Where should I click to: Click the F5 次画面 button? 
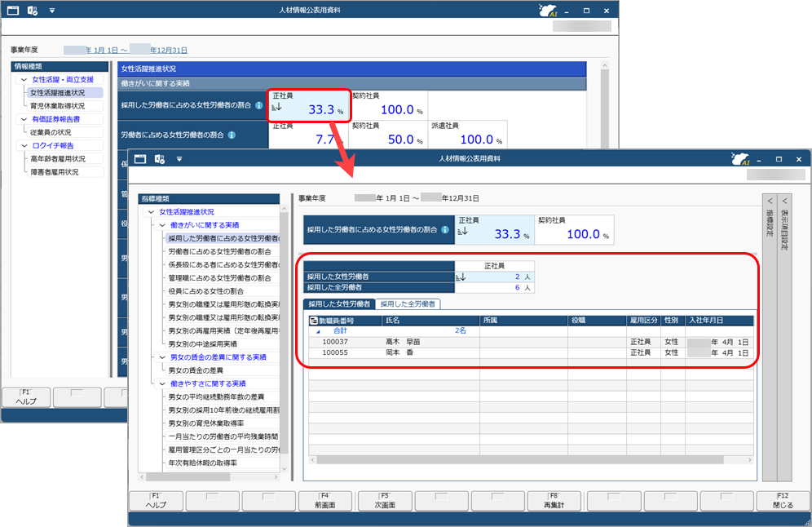[385, 501]
